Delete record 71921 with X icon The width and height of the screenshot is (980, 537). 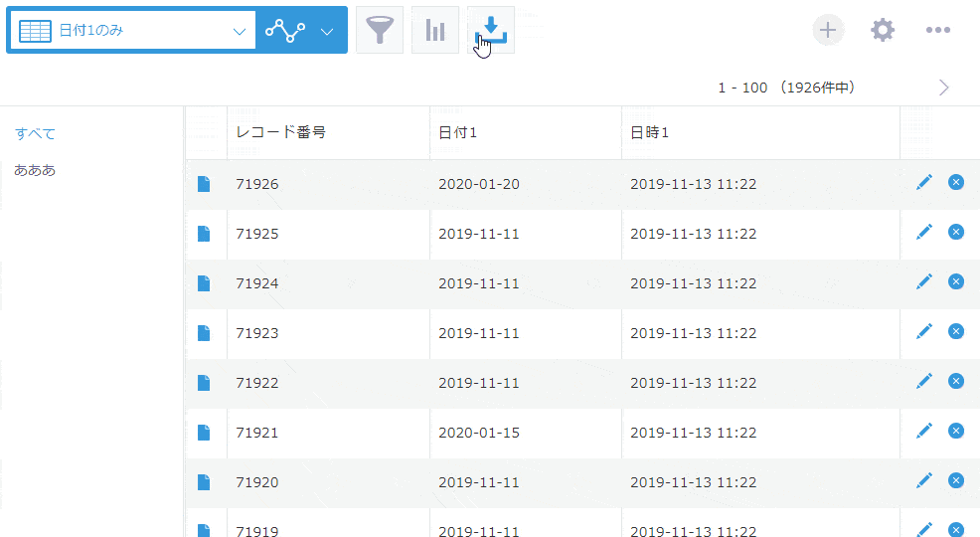pyautogui.click(x=955, y=431)
